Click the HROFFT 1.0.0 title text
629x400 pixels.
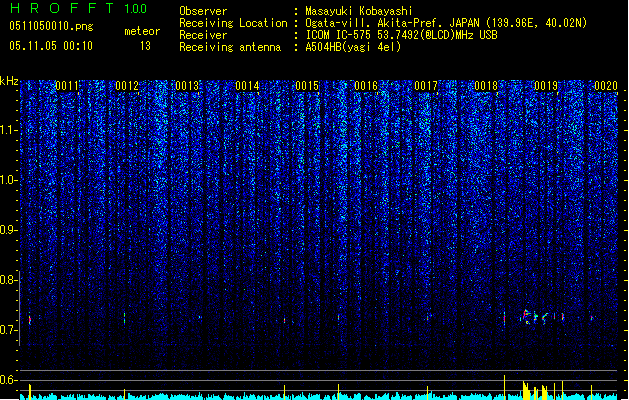(79, 8)
